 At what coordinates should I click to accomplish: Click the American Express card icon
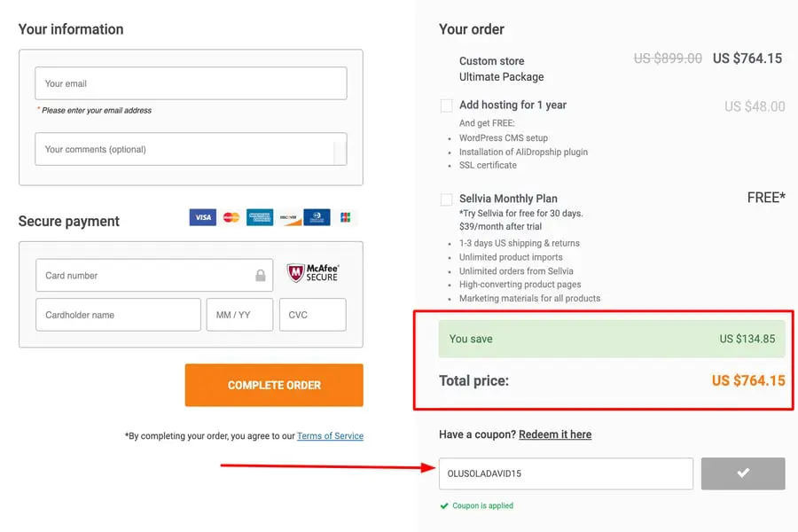pos(260,217)
